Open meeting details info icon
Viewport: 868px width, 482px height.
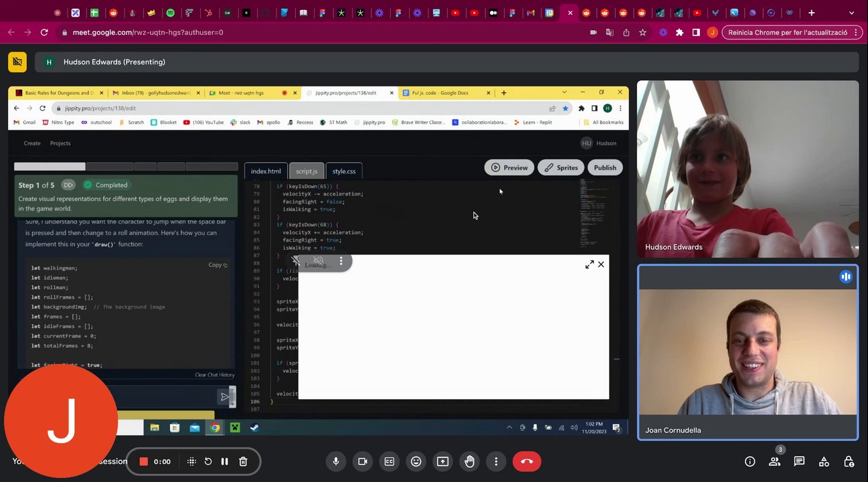(x=750, y=461)
